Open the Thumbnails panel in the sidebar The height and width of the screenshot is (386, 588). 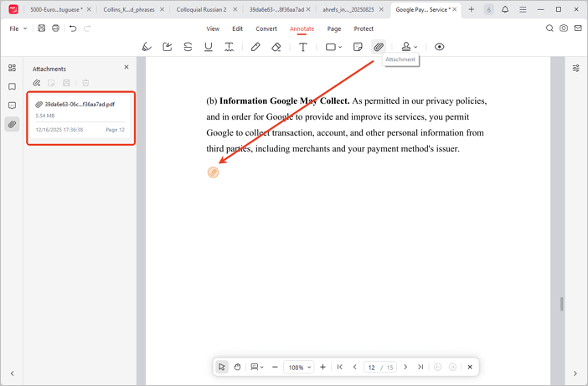click(12, 68)
